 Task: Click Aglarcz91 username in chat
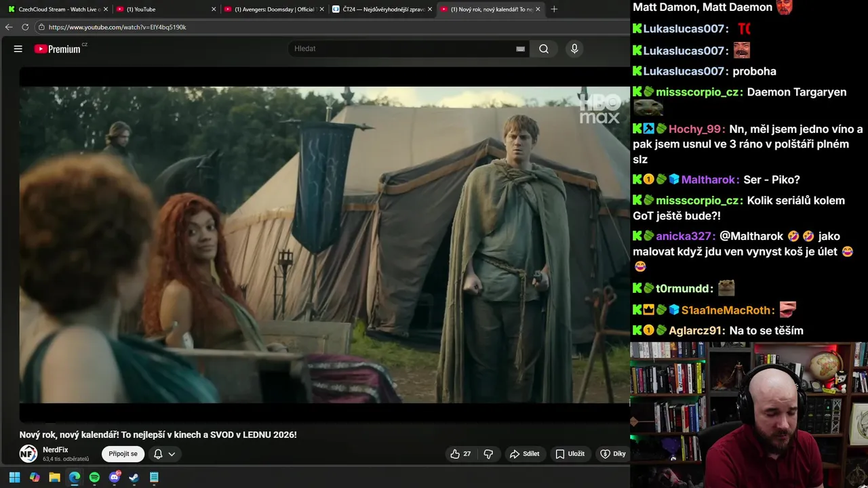[694, 331]
